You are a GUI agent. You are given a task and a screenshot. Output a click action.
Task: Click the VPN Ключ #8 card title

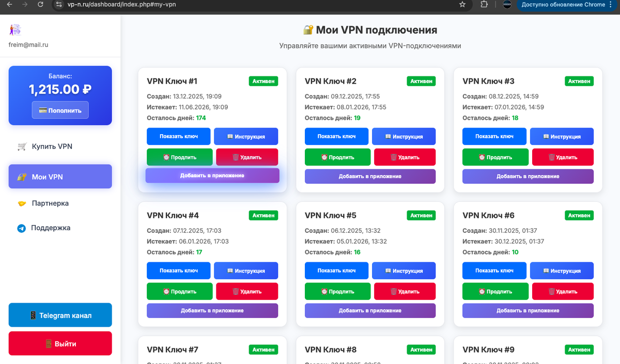pyautogui.click(x=331, y=350)
